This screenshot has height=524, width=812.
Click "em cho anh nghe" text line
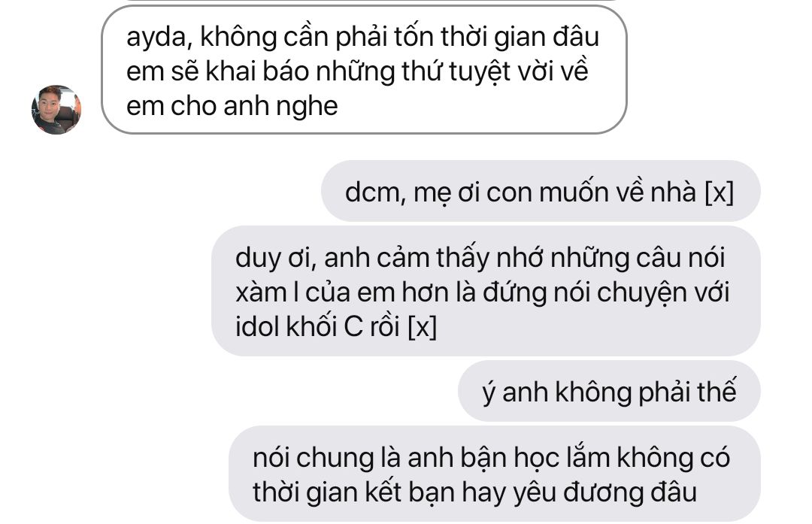(232, 106)
